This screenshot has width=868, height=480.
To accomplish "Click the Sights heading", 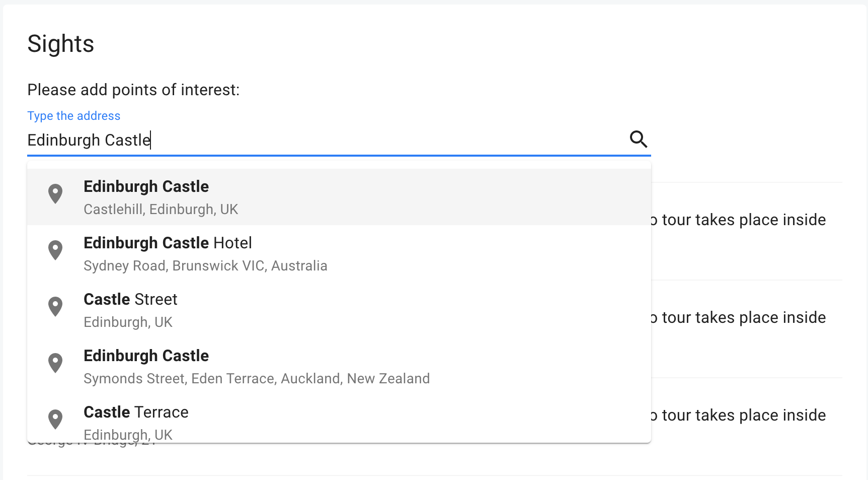I will point(60,44).
